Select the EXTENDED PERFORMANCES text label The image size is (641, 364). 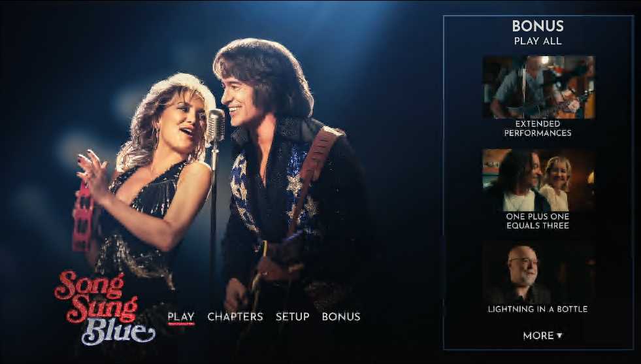pyautogui.click(x=538, y=128)
